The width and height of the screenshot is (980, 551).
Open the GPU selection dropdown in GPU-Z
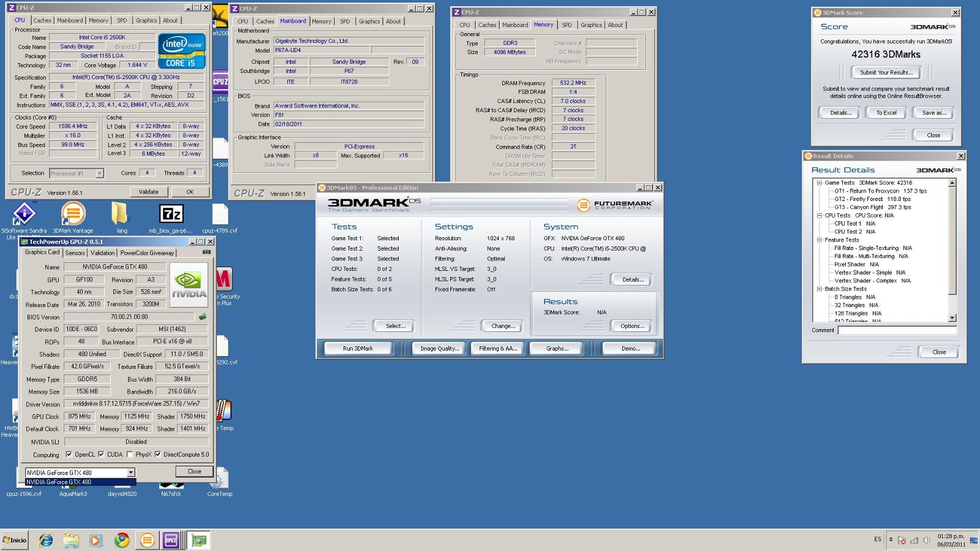pyautogui.click(x=130, y=473)
